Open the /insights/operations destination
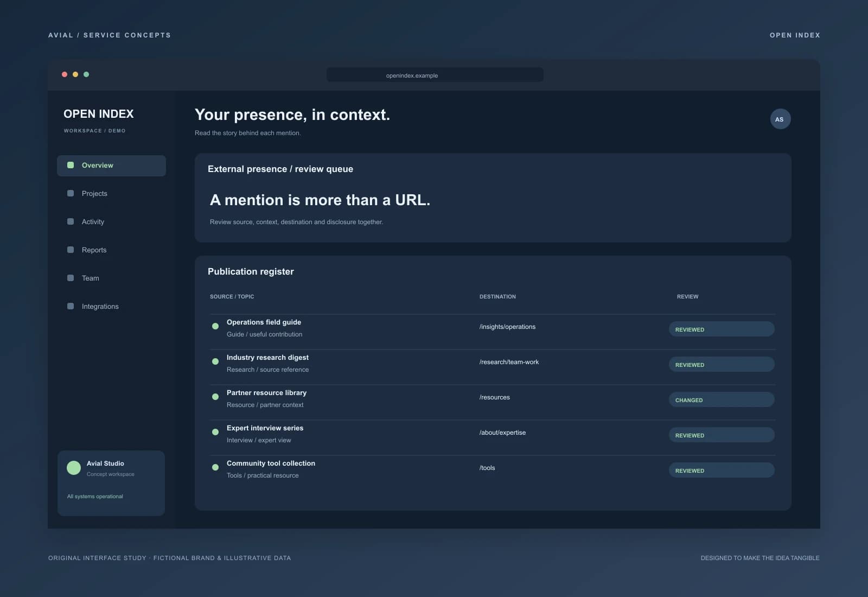The image size is (868, 597). [x=507, y=327]
